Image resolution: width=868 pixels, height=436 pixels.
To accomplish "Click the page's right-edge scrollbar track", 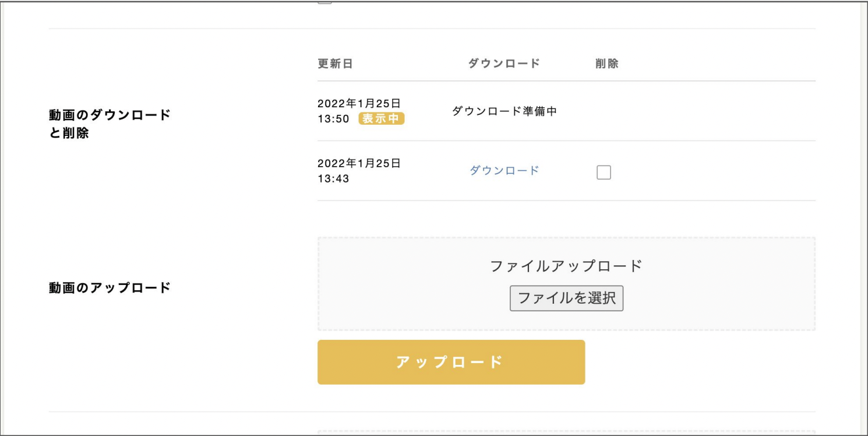I will coord(863,218).
